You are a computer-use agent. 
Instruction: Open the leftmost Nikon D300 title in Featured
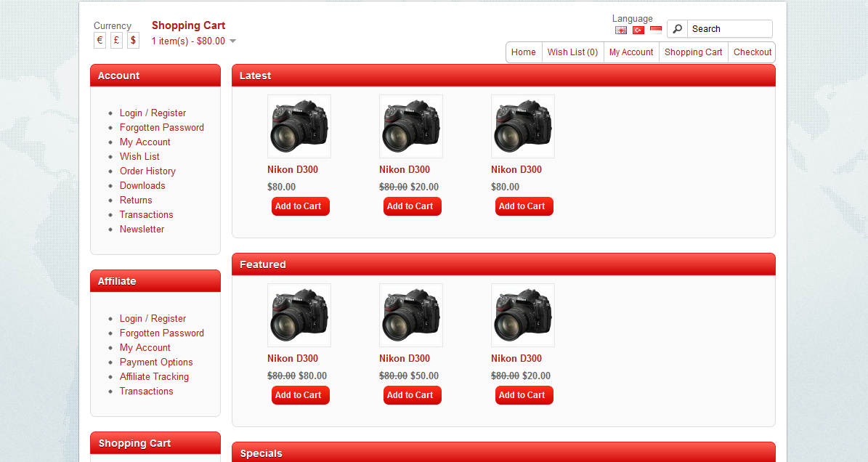pyautogui.click(x=292, y=359)
